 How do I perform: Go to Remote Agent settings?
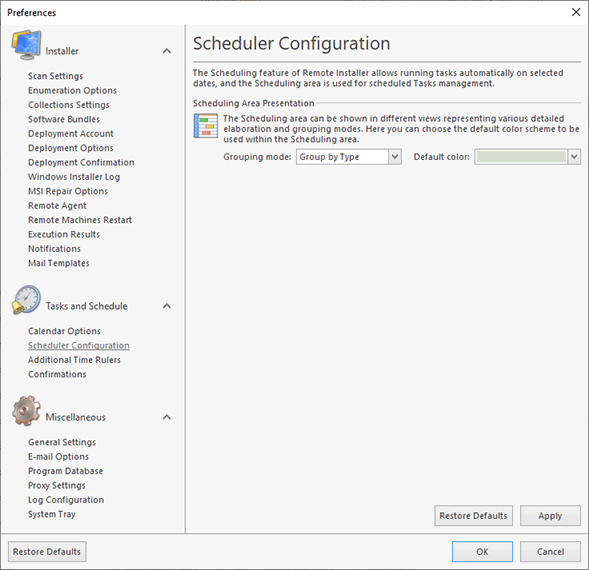57,206
